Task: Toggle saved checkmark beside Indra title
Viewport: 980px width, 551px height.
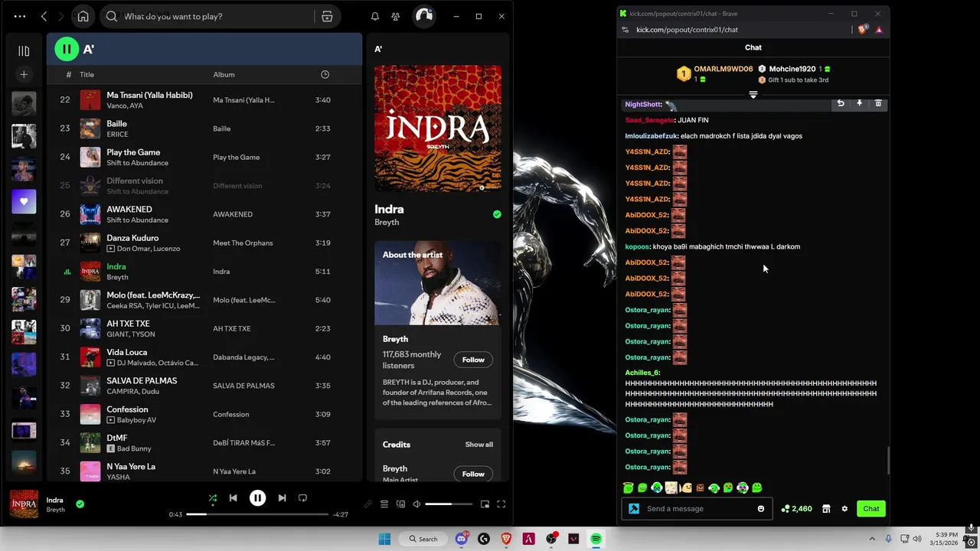Action: pos(497,214)
